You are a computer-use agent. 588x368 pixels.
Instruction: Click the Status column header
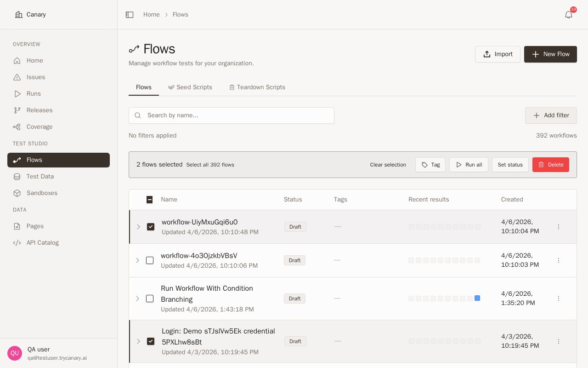(x=293, y=200)
